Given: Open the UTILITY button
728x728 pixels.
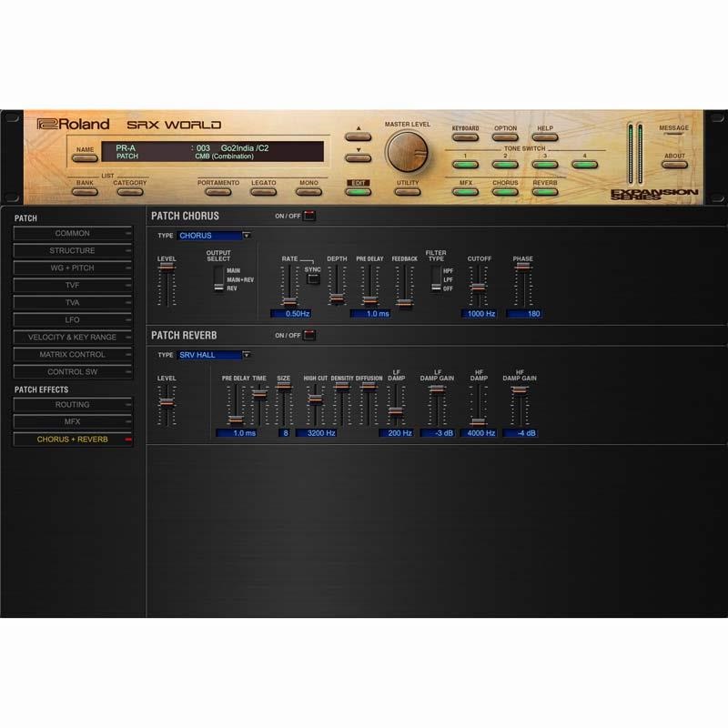Looking at the screenshot, I should (x=407, y=192).
